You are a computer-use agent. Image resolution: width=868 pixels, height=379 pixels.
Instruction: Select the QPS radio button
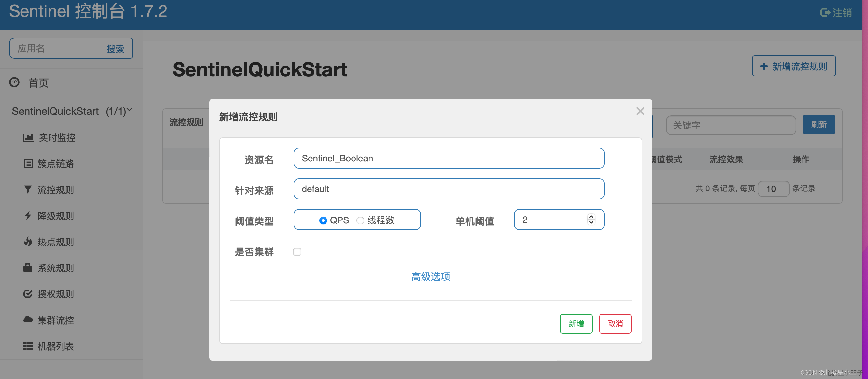pos(323,220)
